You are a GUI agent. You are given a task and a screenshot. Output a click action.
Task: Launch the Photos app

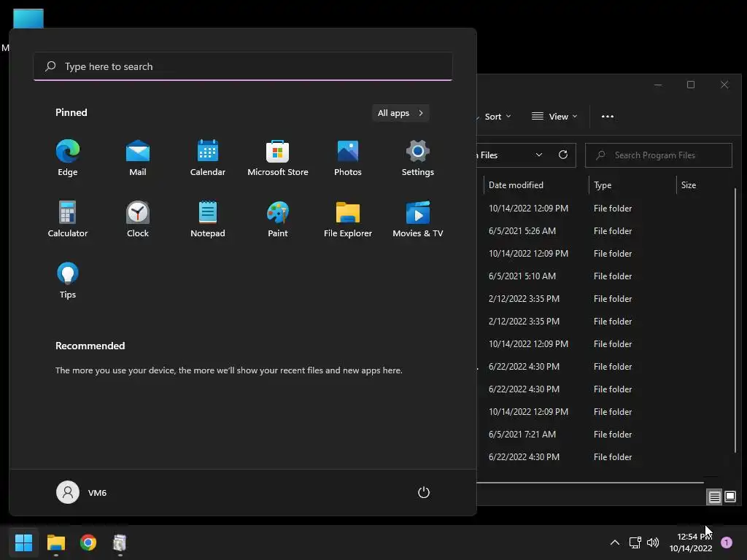(348, 158)
